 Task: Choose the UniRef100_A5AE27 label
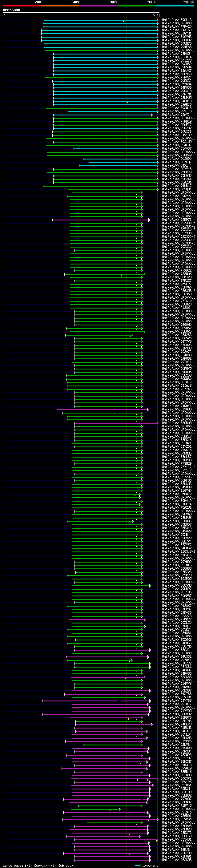[x=177, y=125]
